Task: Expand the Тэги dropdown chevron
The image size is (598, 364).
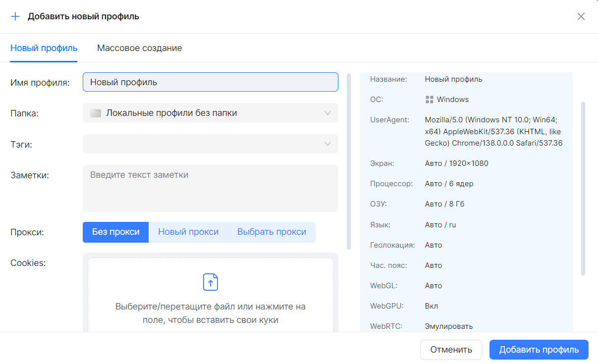Action: [x=327, y=144]
